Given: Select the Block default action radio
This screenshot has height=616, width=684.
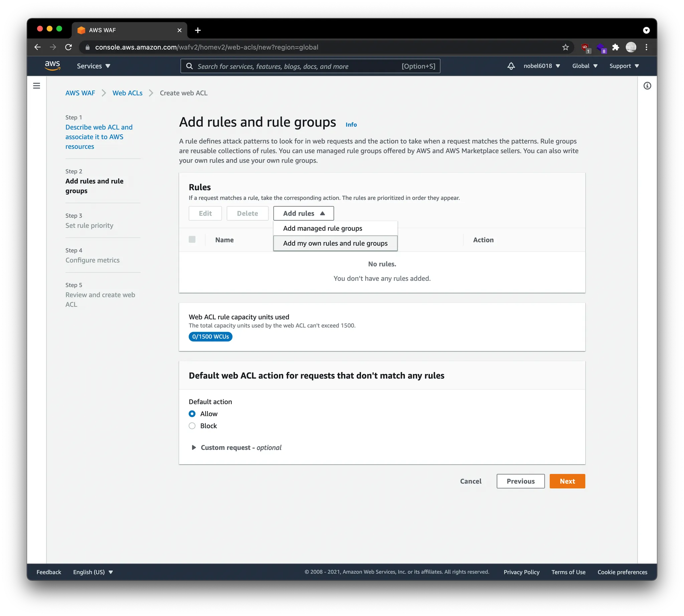Looking at the screenshot, I should (x=192, y=426).
